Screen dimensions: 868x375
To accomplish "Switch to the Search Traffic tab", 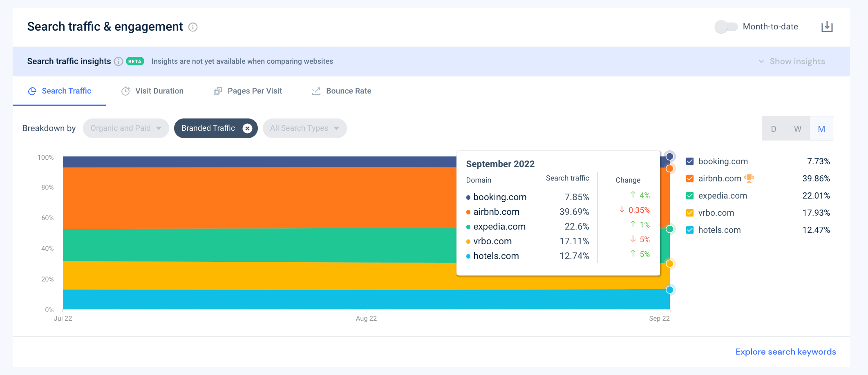I will click(60, 91).
